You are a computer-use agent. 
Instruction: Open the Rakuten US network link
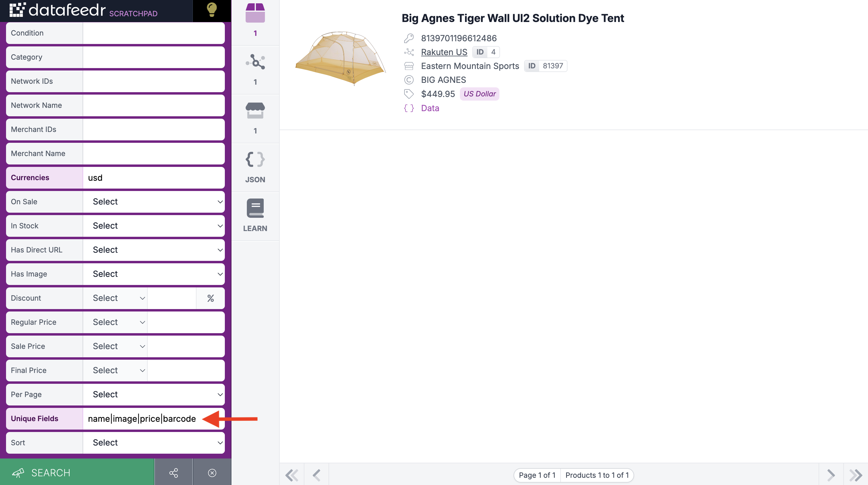click(444, 52)
